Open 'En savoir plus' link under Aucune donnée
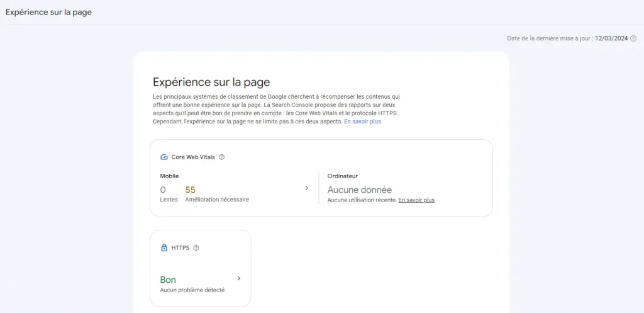Image resolution: width=644 pixels, height=313 pixels. click(x=416, y=200)
